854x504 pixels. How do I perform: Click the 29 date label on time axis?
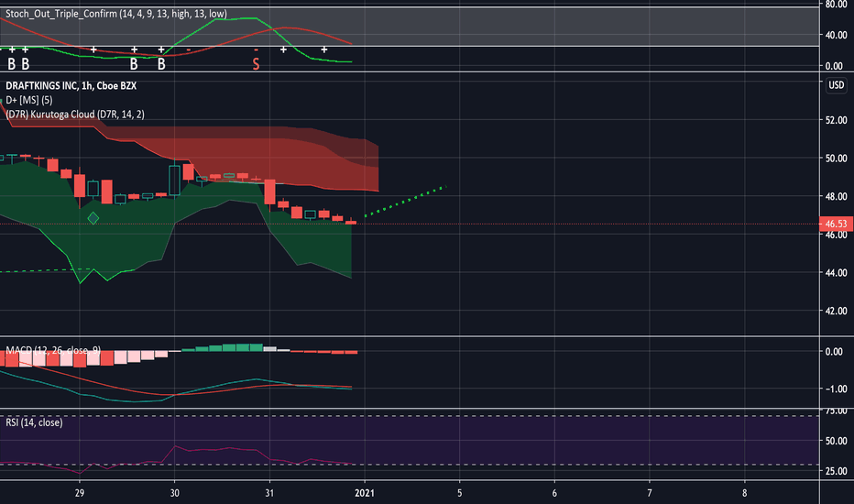coord(80,493)
